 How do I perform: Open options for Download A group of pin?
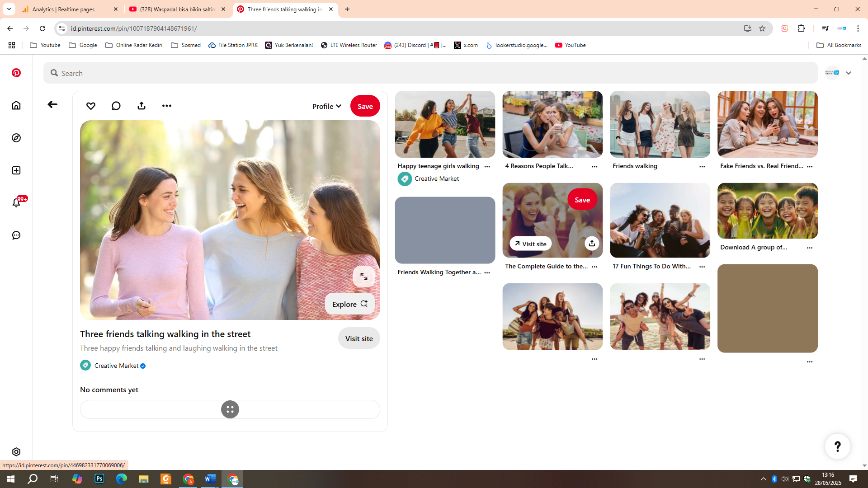point(810,248)
